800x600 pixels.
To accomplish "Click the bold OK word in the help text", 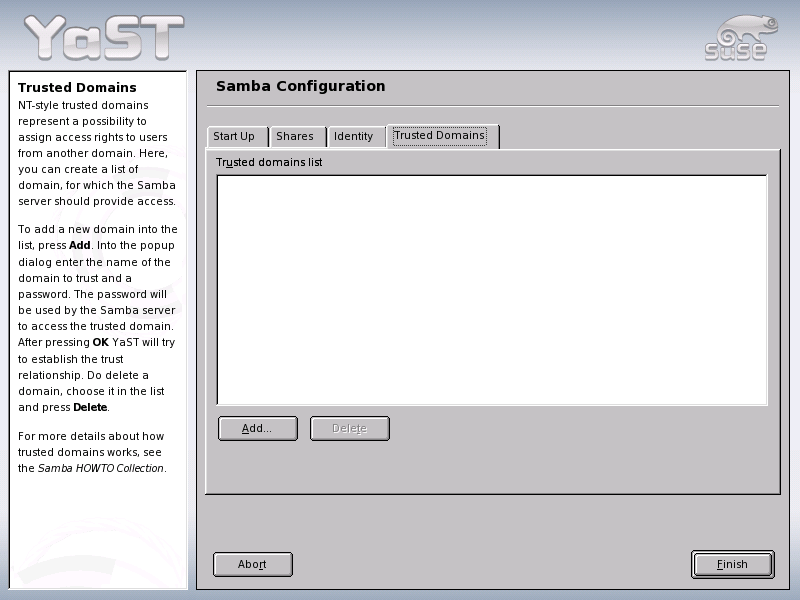I will (101, 342).
